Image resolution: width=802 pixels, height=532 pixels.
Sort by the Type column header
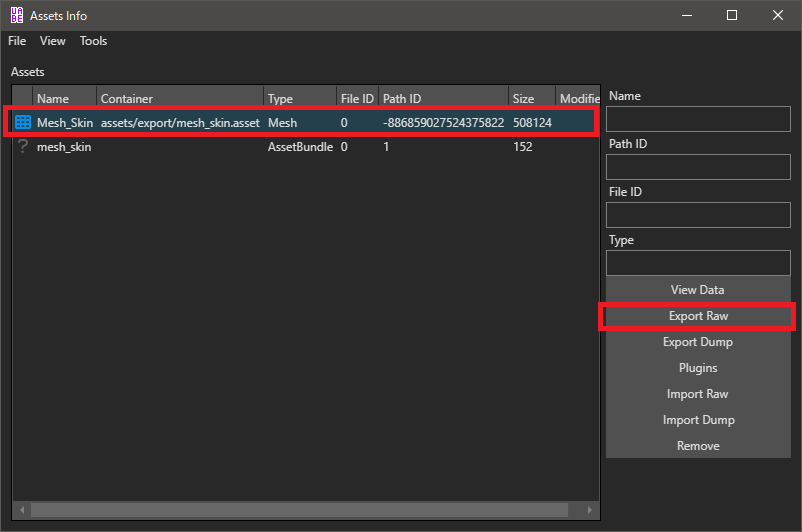[x=300, y=98]
